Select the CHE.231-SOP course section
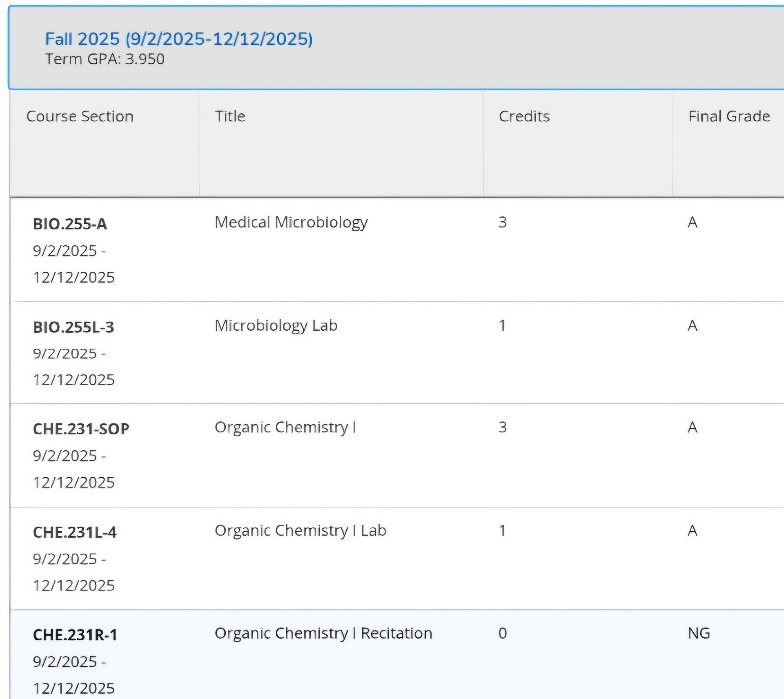Viewport: 784px width, 699px height. coord(81,429)
